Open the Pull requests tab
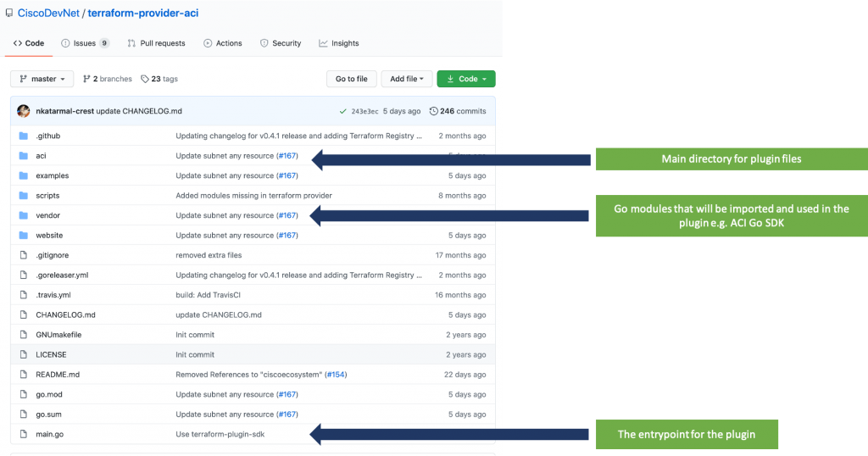This screenshot has height=456, width=868. coord(156,43)
